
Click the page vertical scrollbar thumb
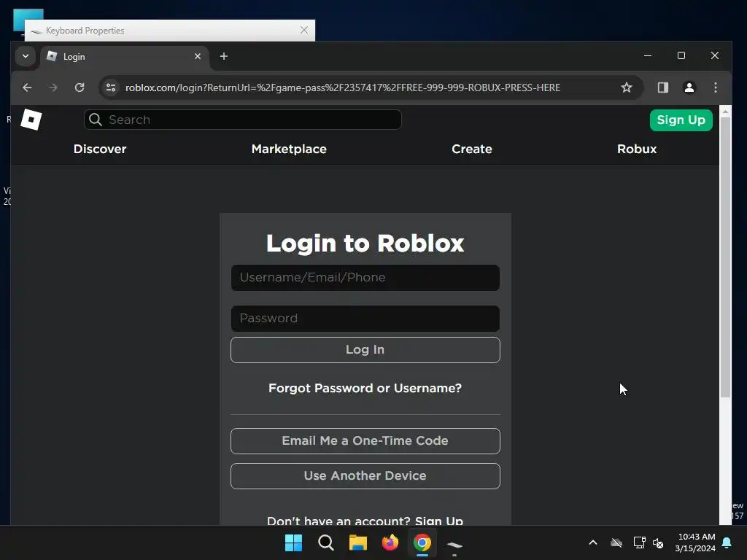tap(725, 257)
